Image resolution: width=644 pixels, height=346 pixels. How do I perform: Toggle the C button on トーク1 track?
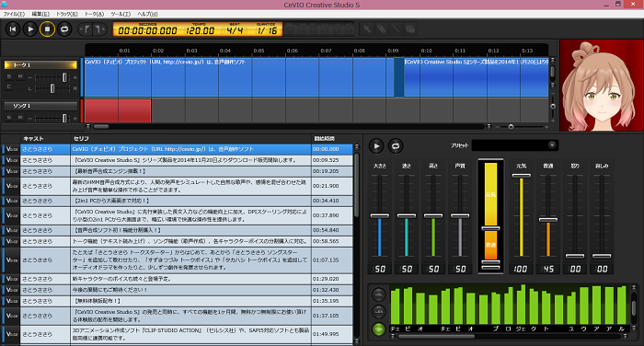click(9, 87)
